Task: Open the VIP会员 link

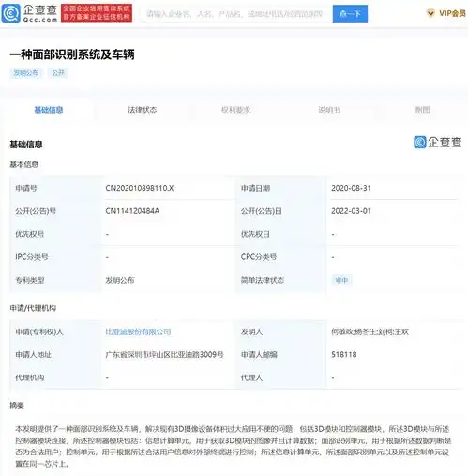Action: 452,13
